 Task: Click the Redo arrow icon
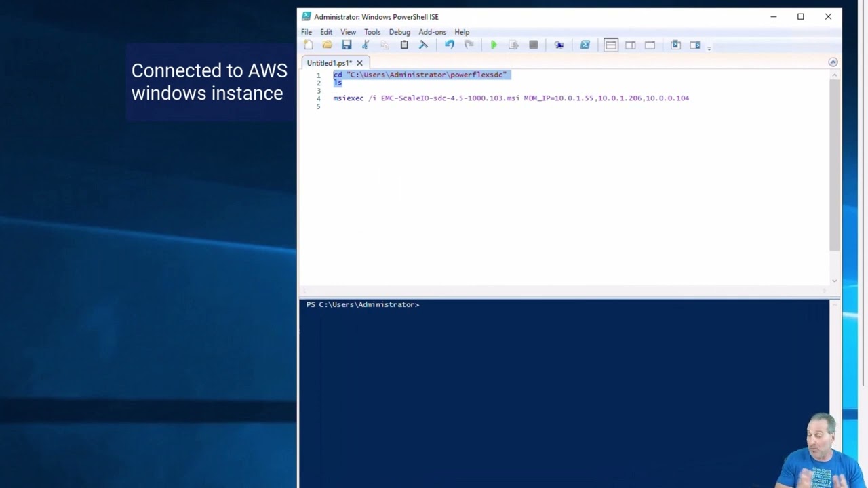click(469, 45)
